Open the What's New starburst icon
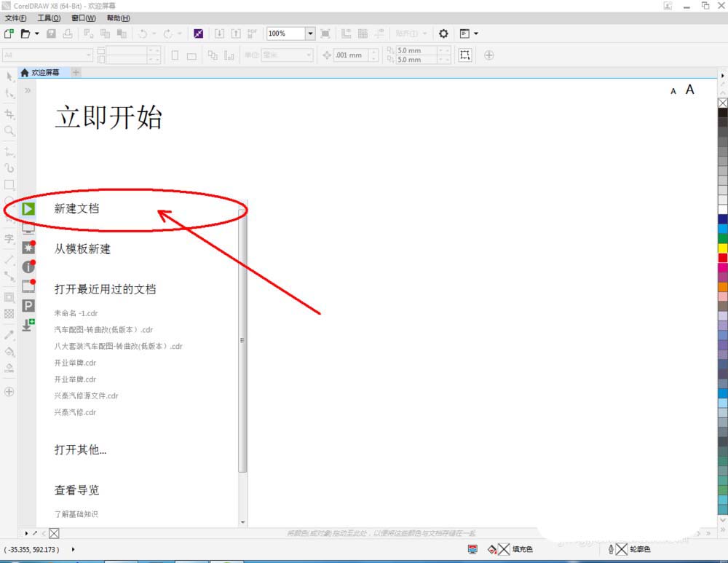The width and height of the screenshot is (728, 563). 28,248
